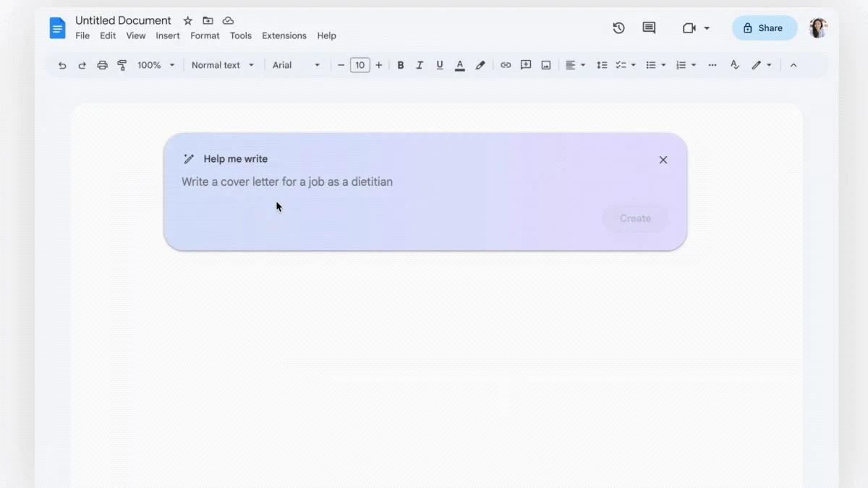Image resolution: width=868 pixels, height=488 pixels.
Task: Star the Untitled Document
Action: point(187,20)
